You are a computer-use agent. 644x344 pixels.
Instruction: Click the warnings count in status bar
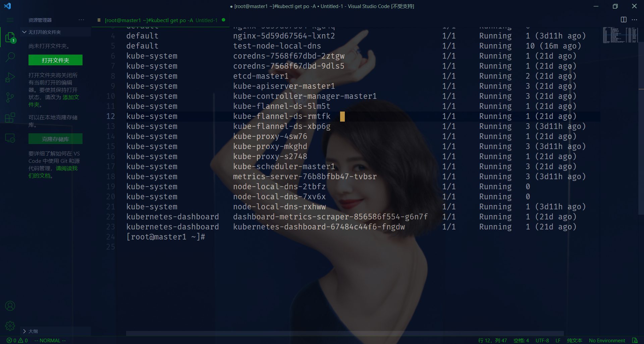23,340
